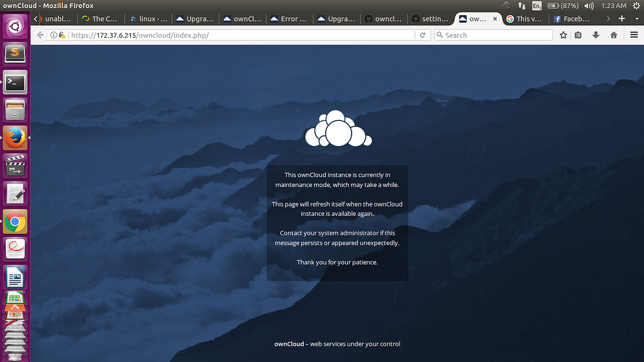Open the Firefox hamburger menu
The image size is (644, 362).
pos(634,35)
